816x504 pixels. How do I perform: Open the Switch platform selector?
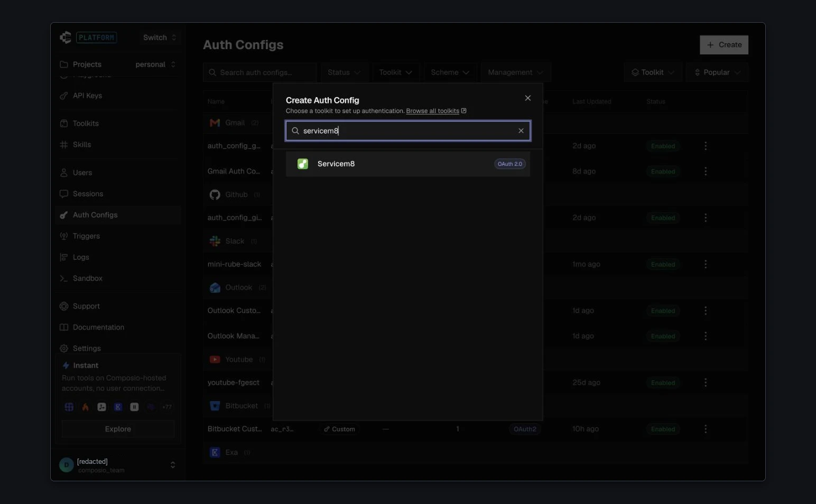(159, 38)
